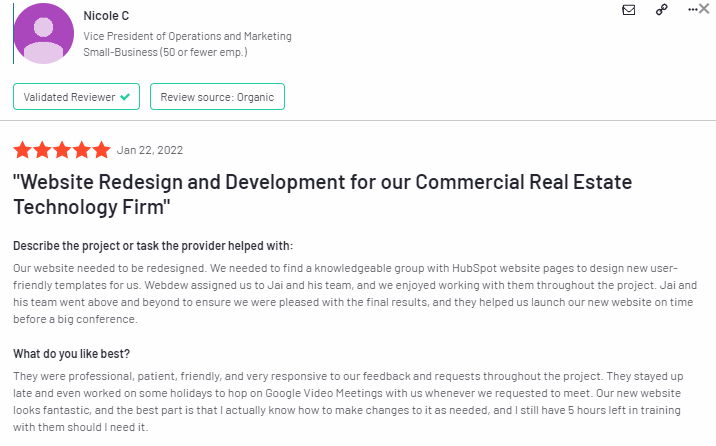716x446 pixels.
Task: Copy review link using chain icon
Action: tap(661, 10)
